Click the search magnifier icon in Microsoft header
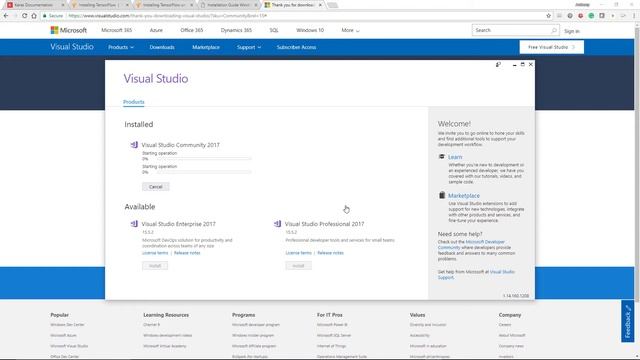Image resolution: width=640 pixels, height=360 pixels. 554,30
